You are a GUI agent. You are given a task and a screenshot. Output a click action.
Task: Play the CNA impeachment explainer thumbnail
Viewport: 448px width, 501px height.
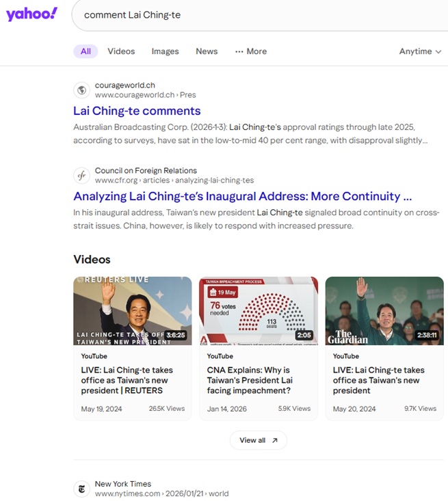point(259,310)
